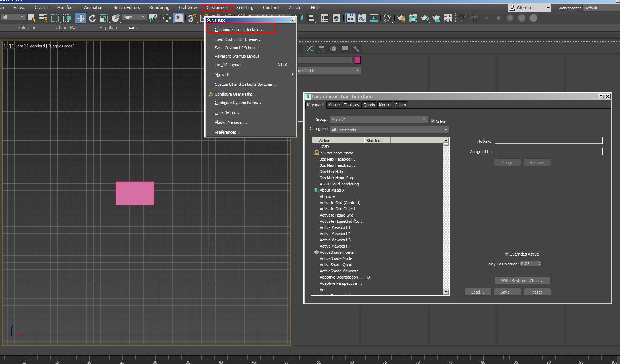Toggle the Ribbon icon
This screenshot has height=364, width=620.
[x=350, y=18]
